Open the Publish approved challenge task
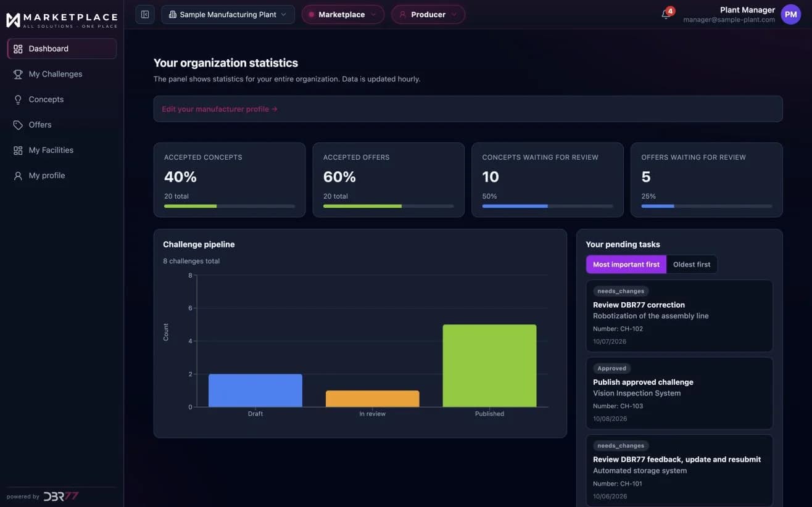This screenshot has height=507, width=812. tap(679, 393)
